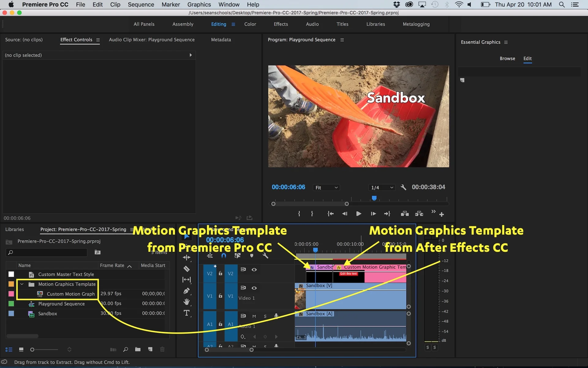Switch to the Color workspace tab

coord(250,24)
